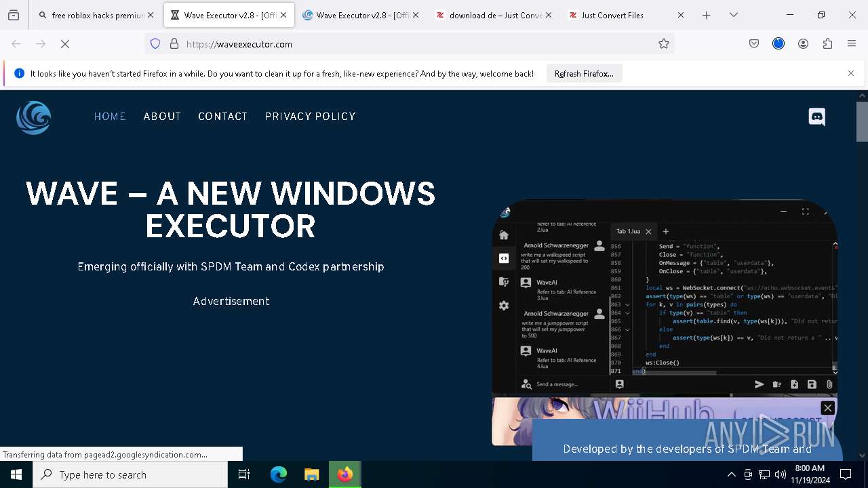Open the Firefox View button
Image resolution: width=868 pixels, height=488 pixels.
pos(14,15)
